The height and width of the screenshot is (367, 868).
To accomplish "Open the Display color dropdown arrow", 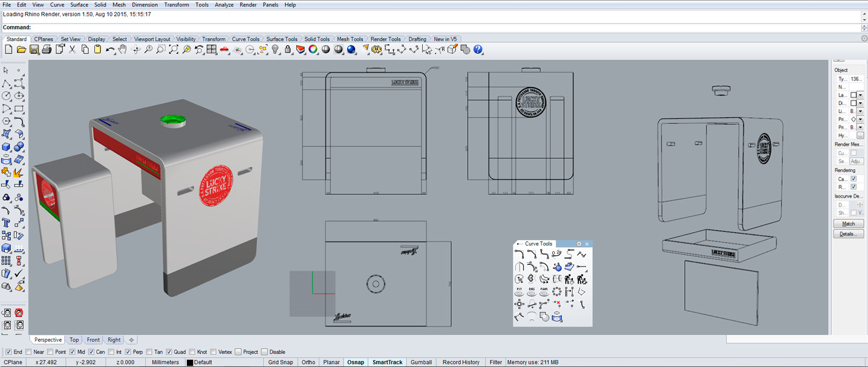I will 860,103.
